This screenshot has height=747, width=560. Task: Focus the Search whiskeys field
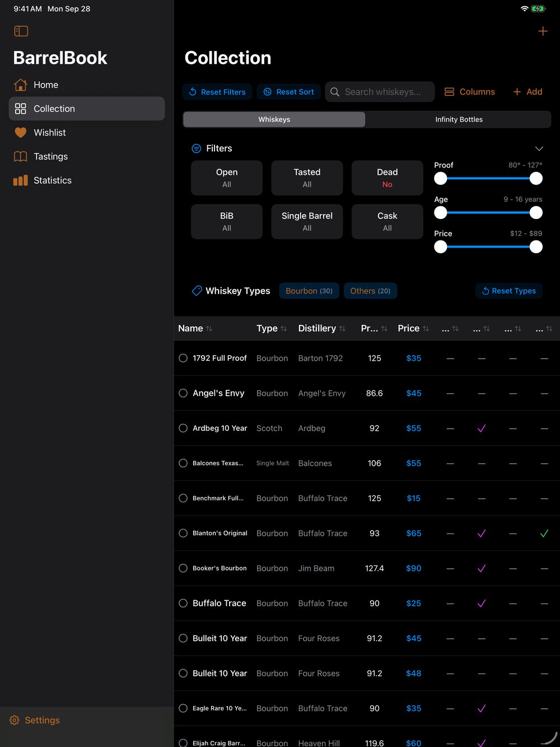(x=380, y=92)
